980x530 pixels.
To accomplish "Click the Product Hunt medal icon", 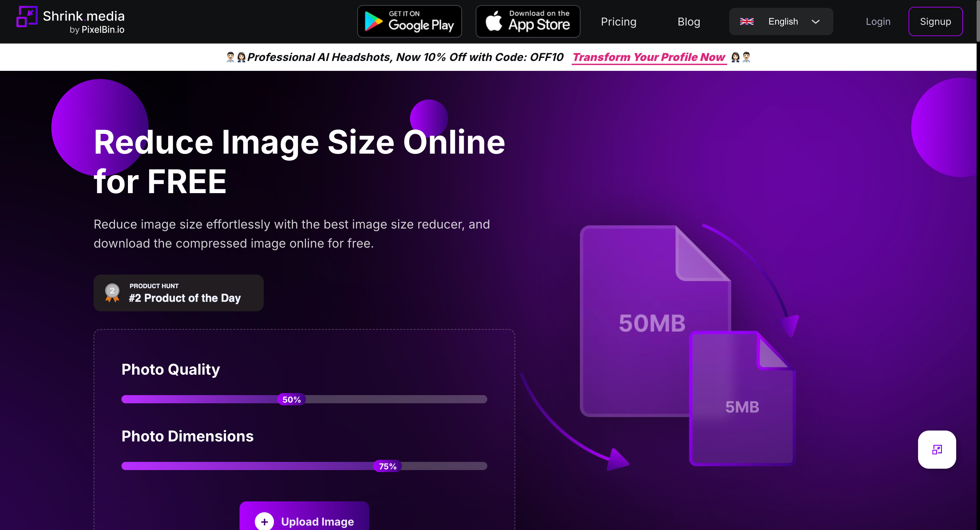I will click(112, 292).
